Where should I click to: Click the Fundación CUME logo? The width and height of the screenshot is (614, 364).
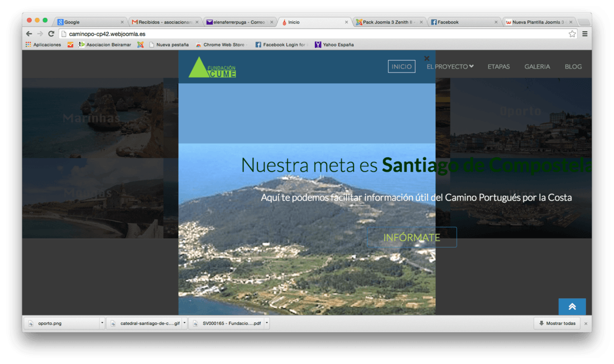212,67
